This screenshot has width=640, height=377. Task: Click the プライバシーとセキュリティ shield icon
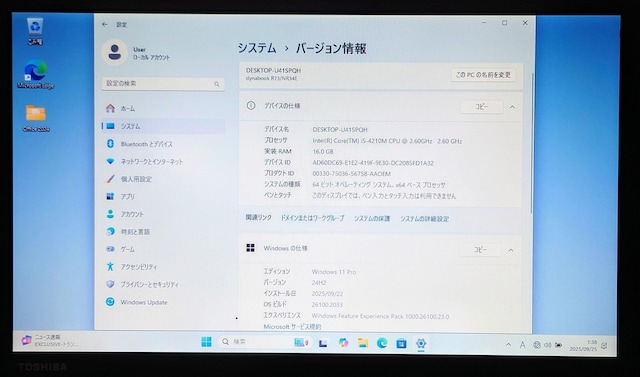pyautogui.click(x=110, y=284)
